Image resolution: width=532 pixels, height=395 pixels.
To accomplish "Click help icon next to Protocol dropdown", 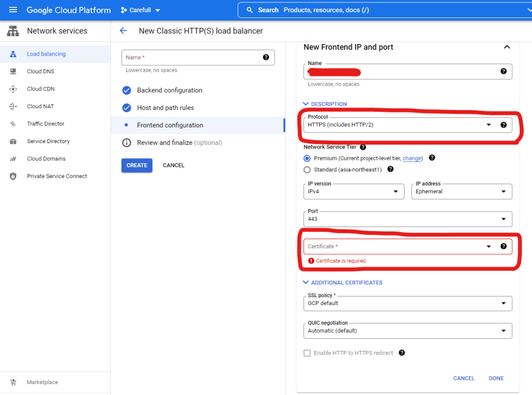I will [x=504, y=125].
